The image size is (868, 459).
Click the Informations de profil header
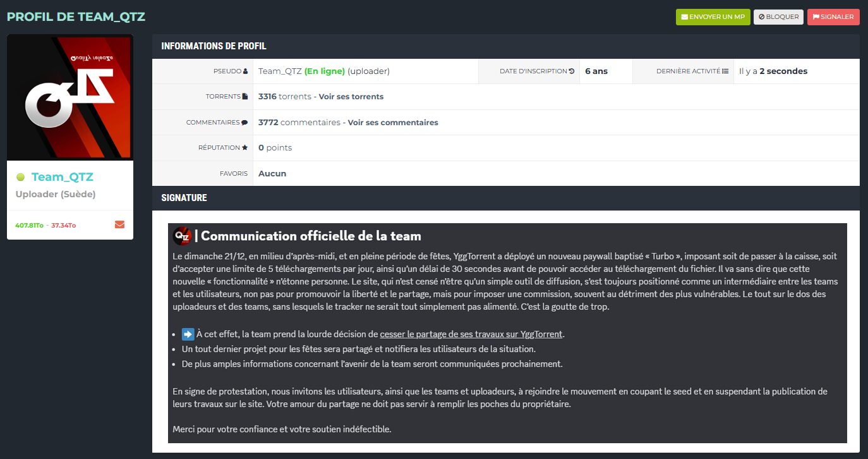pos(214,46)
